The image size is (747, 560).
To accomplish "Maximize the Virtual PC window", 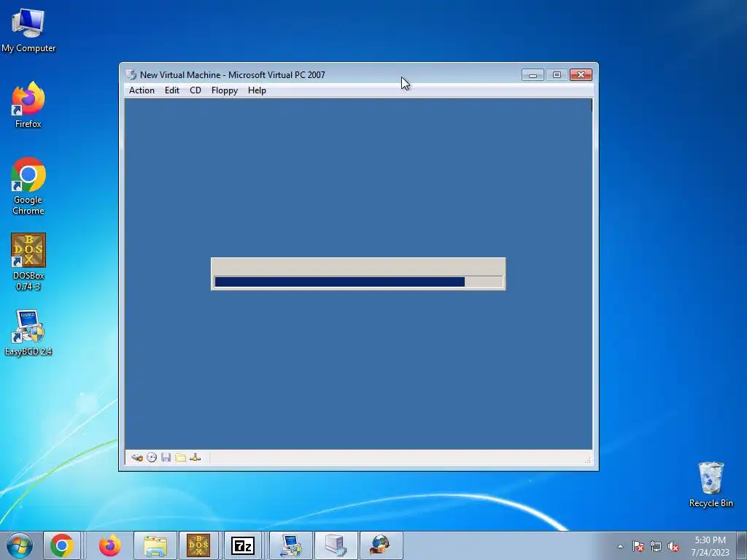I will (x=557, y=75).
